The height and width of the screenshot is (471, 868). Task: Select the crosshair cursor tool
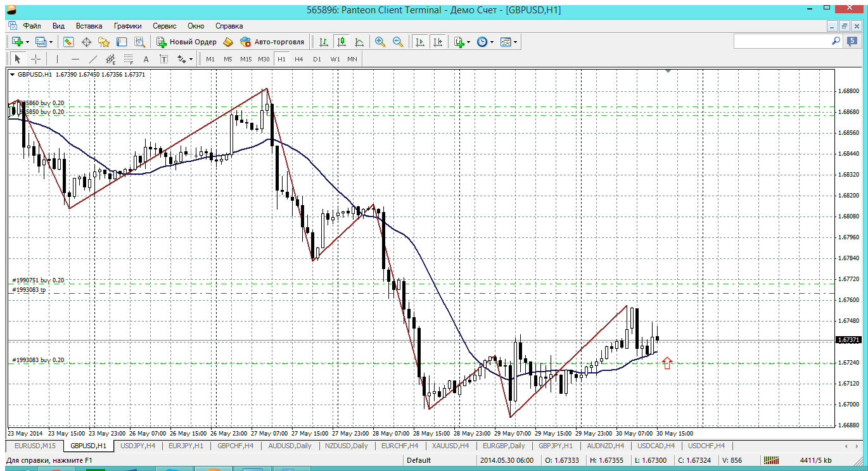pyautogui.click(x=36, y=59)
